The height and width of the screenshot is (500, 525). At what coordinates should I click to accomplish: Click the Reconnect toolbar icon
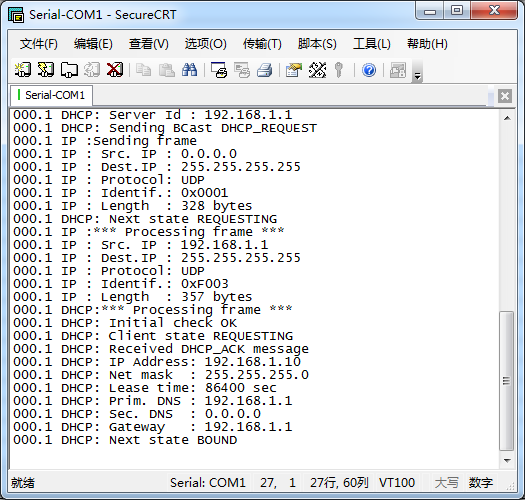[x=92, y=70]
